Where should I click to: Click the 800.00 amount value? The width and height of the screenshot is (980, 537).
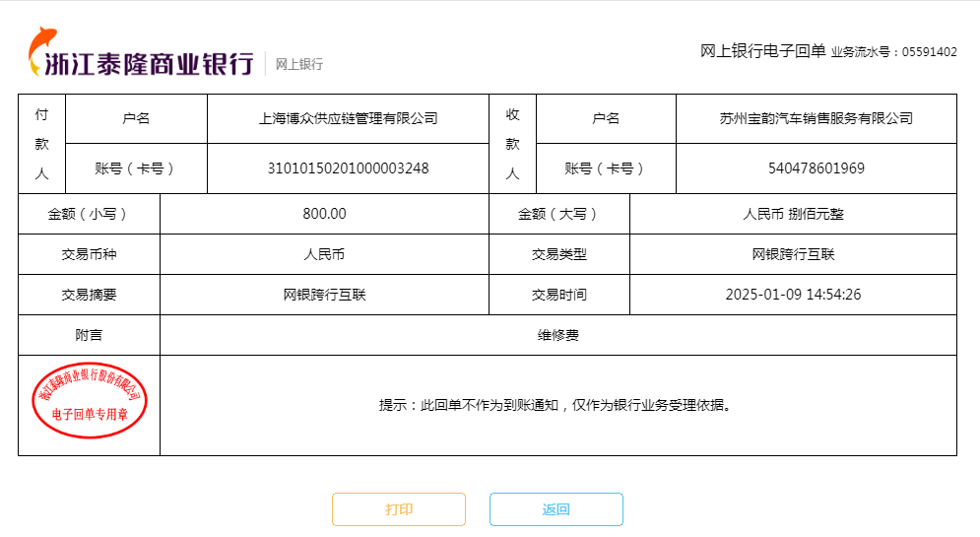[x=324, y=214]
